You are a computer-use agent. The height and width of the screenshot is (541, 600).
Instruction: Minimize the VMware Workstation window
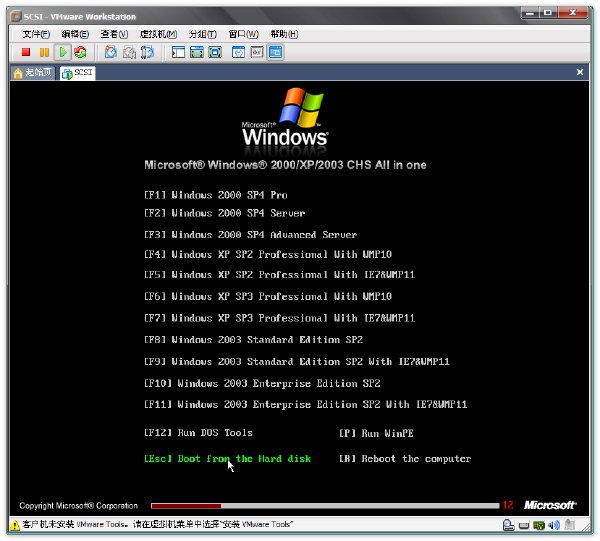pyautogui.click(x=530, y=13)
